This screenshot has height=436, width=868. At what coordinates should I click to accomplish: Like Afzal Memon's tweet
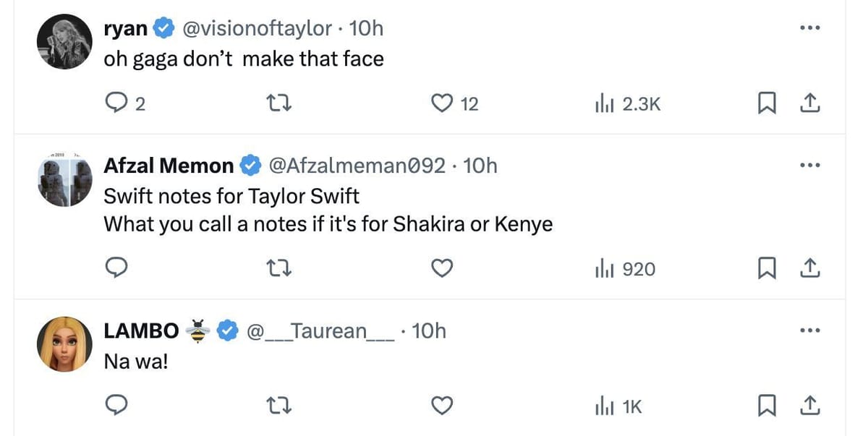(x=442, y=269)
